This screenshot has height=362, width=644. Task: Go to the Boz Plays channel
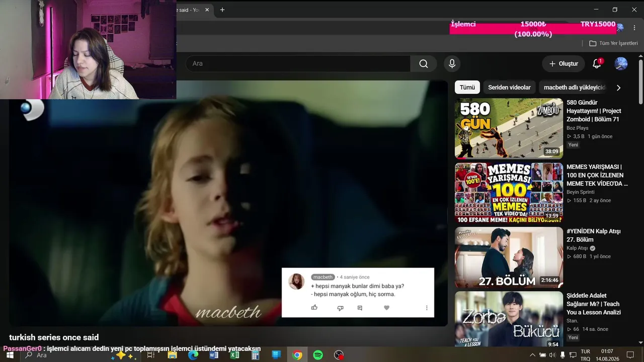[x=577, y=128]
